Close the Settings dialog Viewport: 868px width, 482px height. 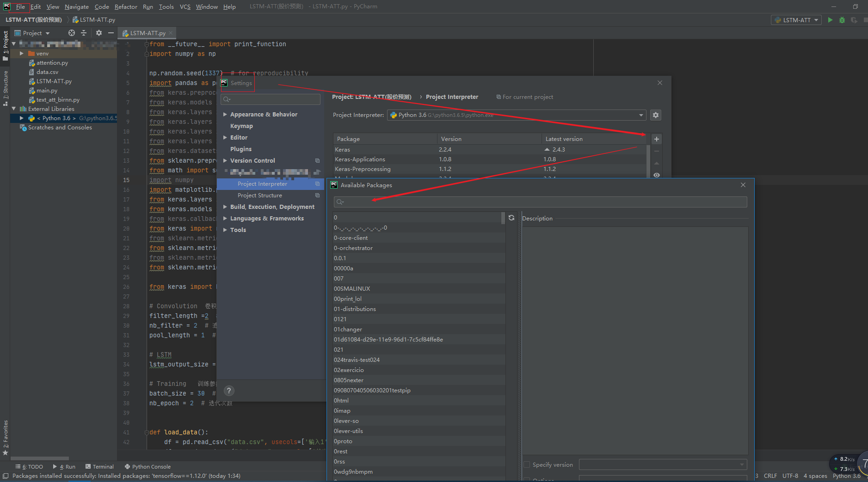660,83
